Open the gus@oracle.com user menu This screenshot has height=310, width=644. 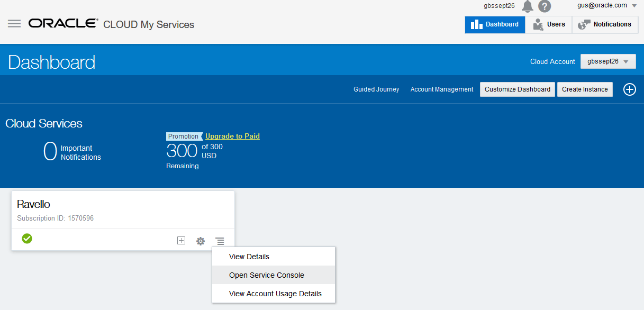tap(607, 5)
